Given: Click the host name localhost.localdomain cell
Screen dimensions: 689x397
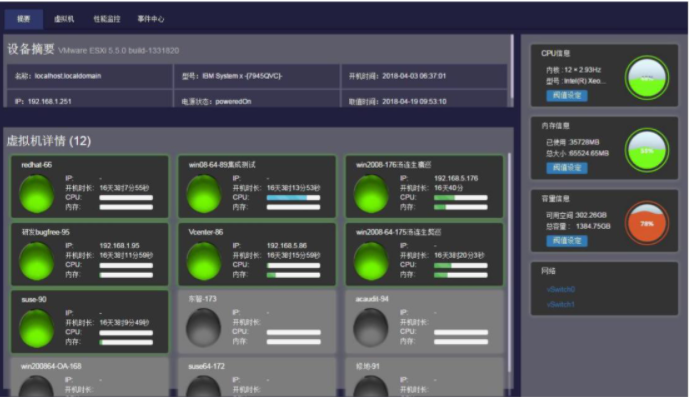Looking at the screenshot, I should click(90, 76).
